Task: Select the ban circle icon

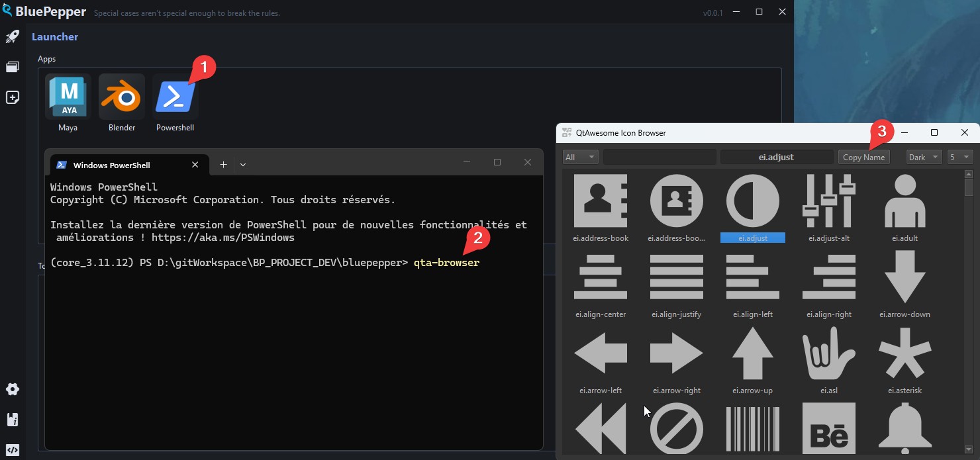Action: [677, 428]
